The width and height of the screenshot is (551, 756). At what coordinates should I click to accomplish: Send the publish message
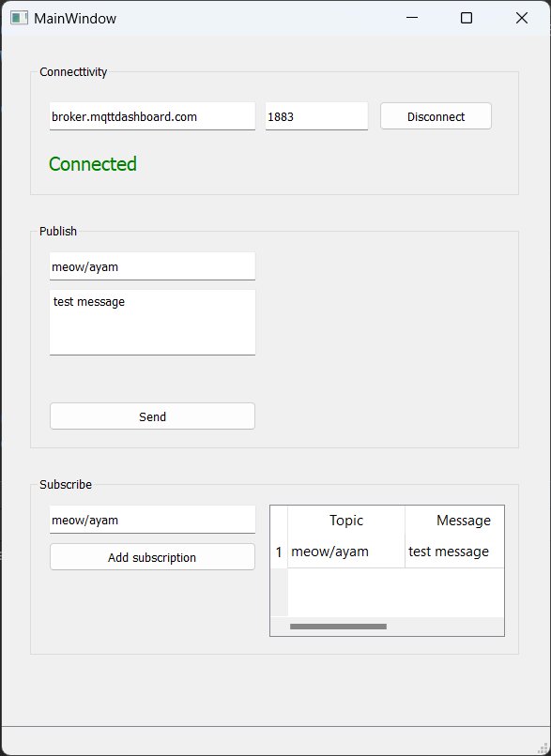[x=152, y=416]
